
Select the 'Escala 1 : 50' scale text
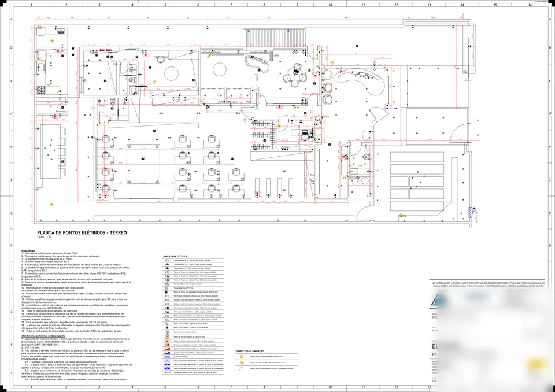[x=45, y=236]
